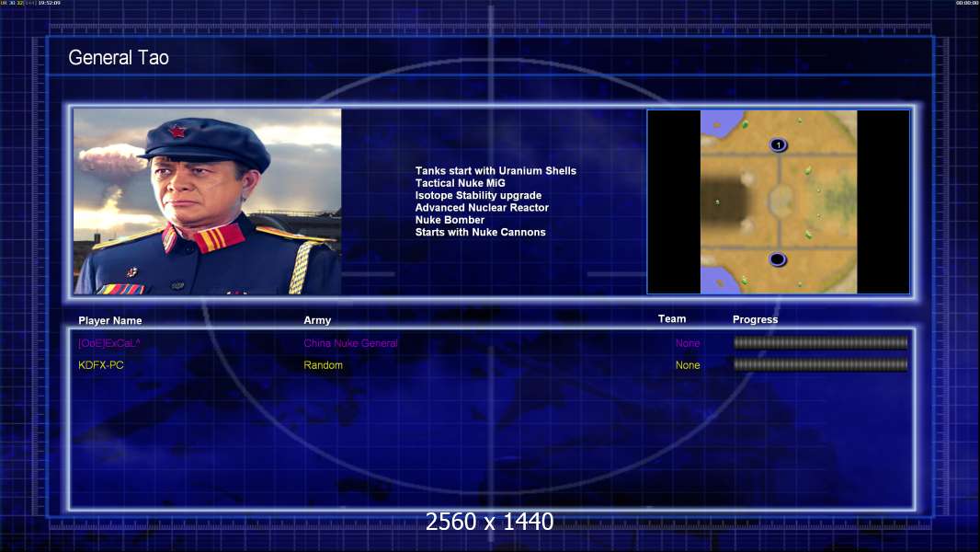This screenshot has width=980, height=552.
Task: Click the Progress column header
Action: [755, 319]
